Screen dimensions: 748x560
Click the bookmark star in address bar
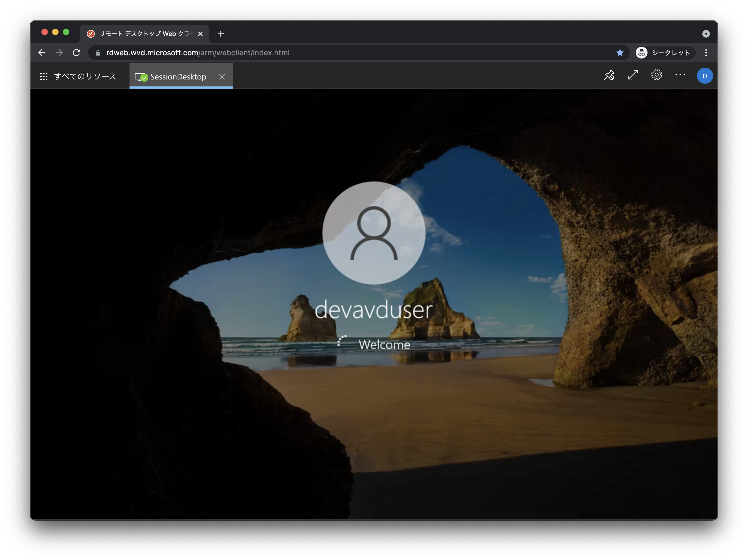620,53
